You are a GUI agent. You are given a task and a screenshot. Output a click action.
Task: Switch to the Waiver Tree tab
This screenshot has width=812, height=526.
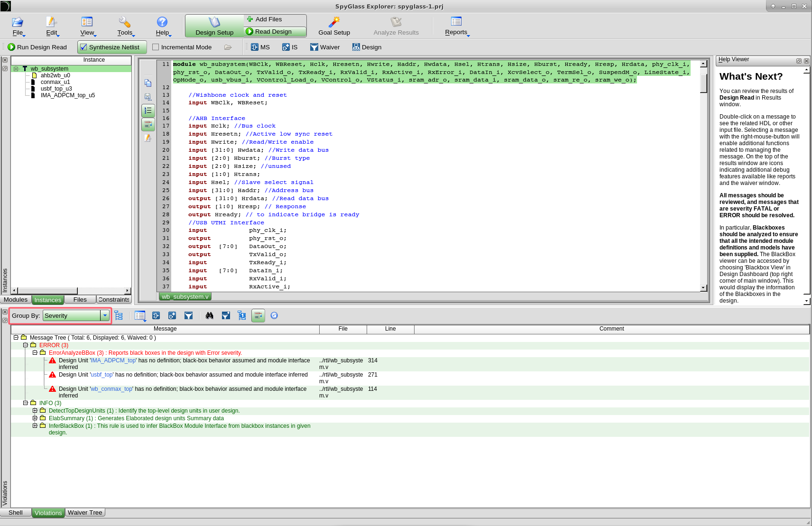[x=85, y=512]
